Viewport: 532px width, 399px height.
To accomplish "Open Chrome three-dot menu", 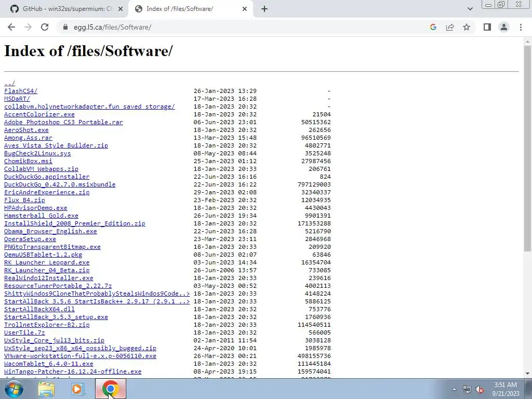I will click(521, 27).
